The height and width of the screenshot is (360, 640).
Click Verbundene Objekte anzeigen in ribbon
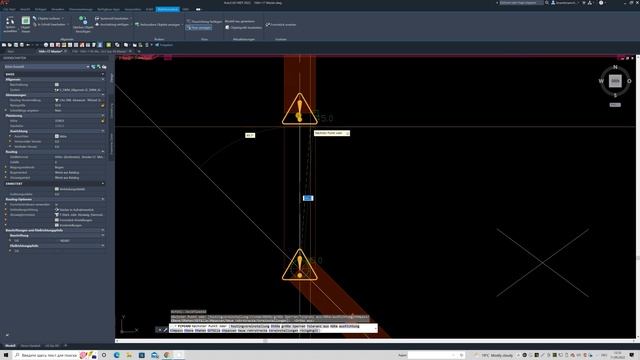point(159,24)
